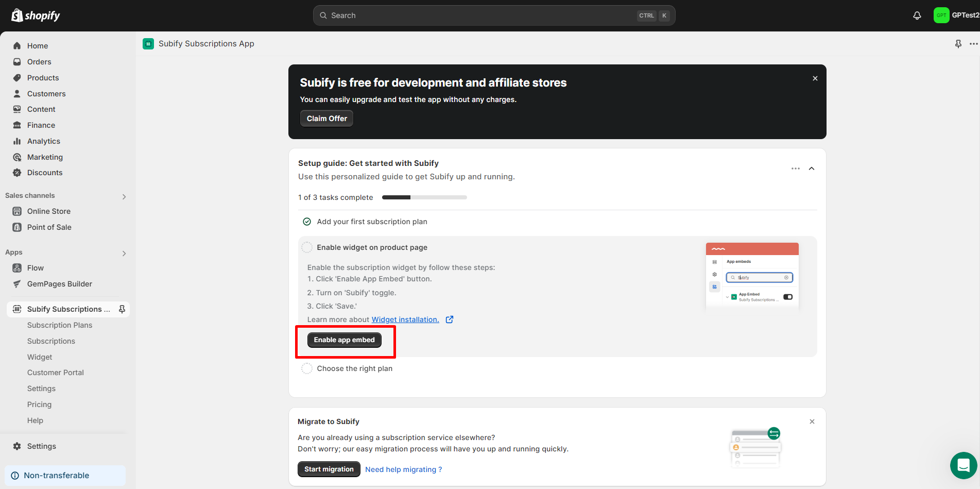The width and height of the screenshot is (980, 489).
Task: Go to Customer Portal menu item
Action: pyautogui.click(x=55, y=372)
